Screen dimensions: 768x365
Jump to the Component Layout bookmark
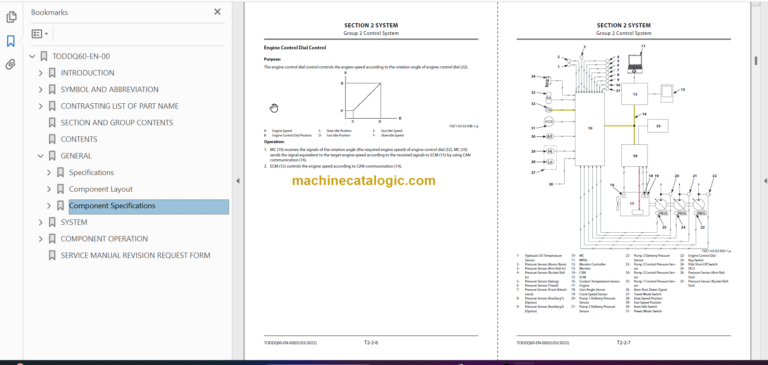[100, 189]
